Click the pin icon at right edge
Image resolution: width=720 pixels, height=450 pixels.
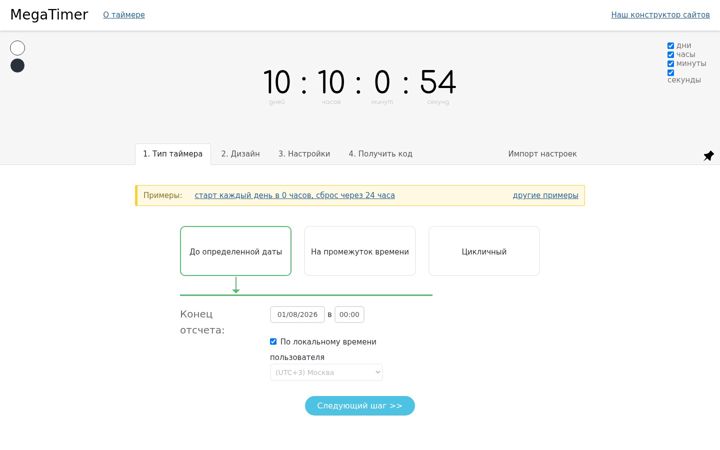(x=709, y=156)
